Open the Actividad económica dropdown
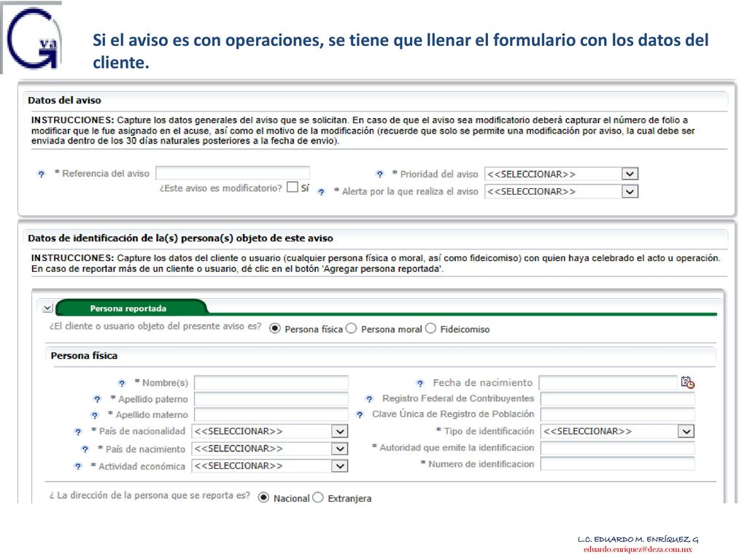 (270, 466)
